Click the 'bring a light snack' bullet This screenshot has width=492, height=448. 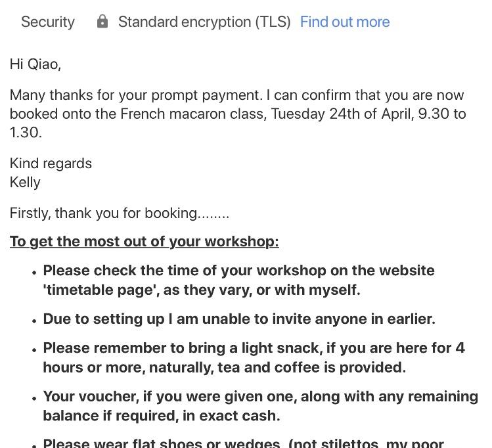(x=254, y=347)
